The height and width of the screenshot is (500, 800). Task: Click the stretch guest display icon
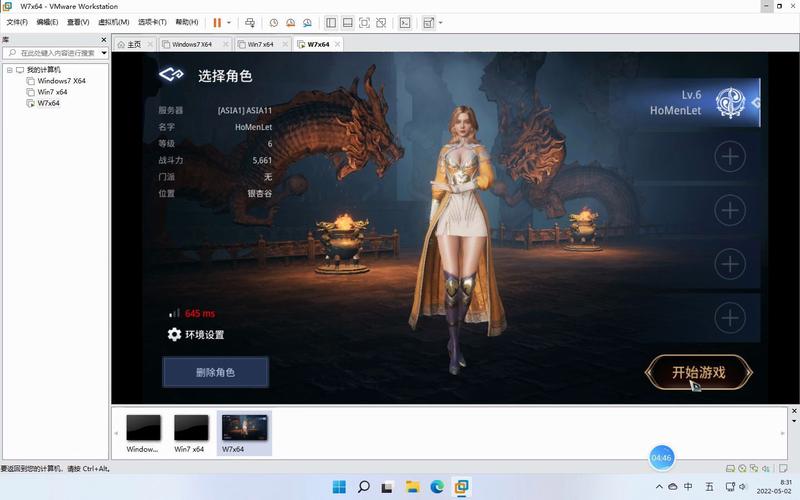point(429,23)
